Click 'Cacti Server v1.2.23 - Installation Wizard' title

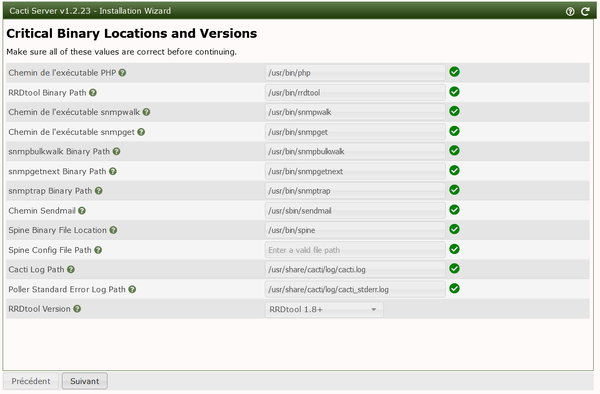pyautogui.click(x=90, y=11)
